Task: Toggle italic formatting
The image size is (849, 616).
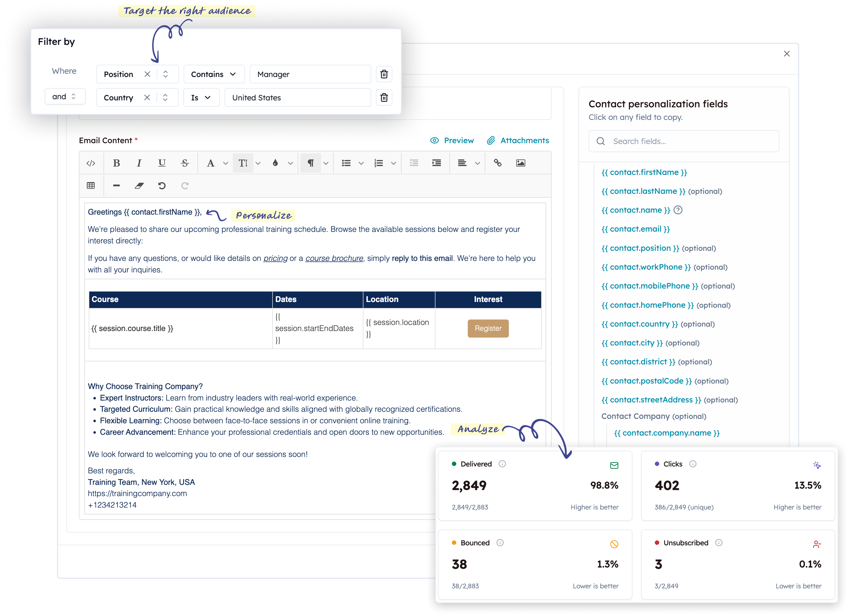Action: [139, 163]
